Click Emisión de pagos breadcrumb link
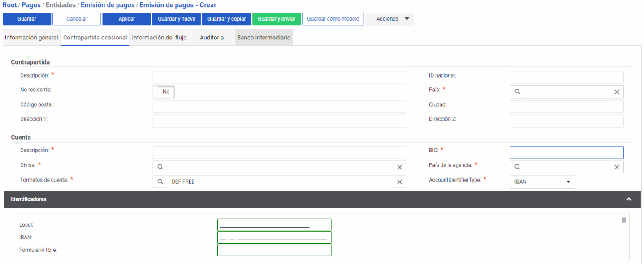The image size is (644, 264). coord(108,5)
